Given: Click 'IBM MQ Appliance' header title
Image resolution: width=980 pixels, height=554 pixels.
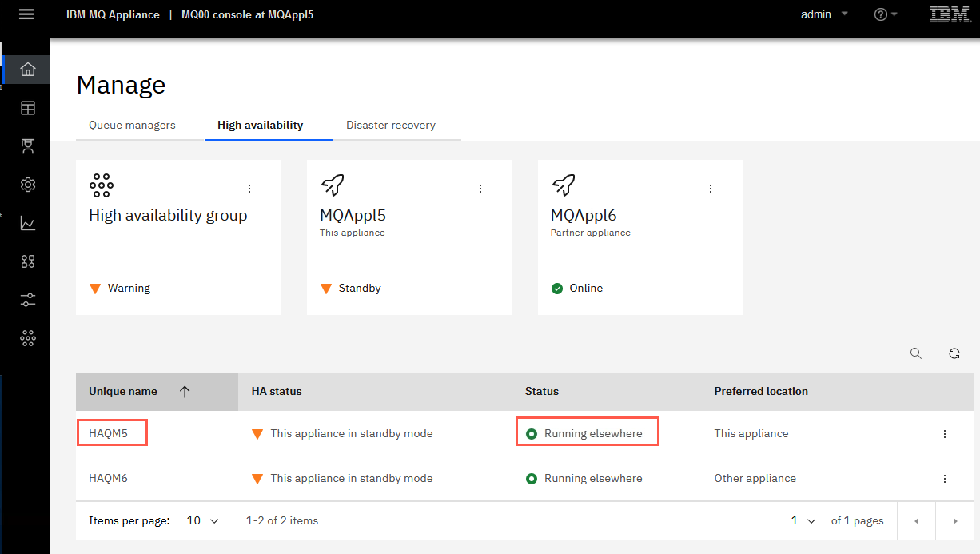Looking at the screenshot, I should click(113, 14).
